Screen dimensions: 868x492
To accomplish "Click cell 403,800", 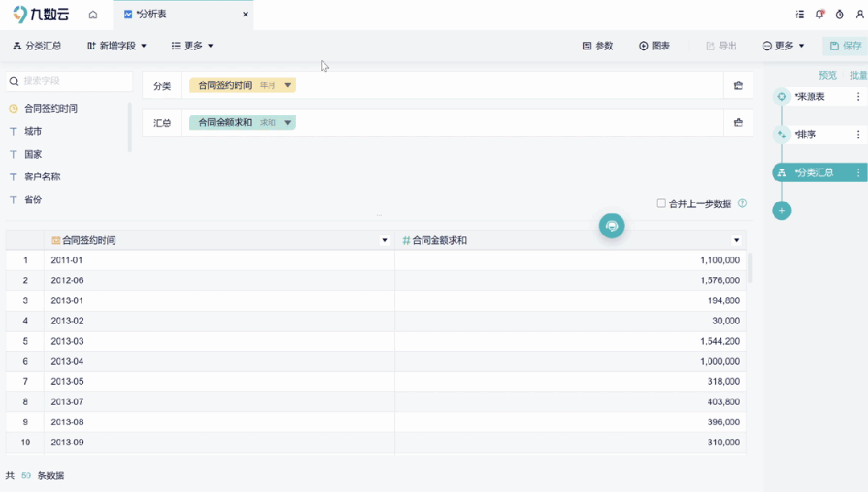I will 570,402.
